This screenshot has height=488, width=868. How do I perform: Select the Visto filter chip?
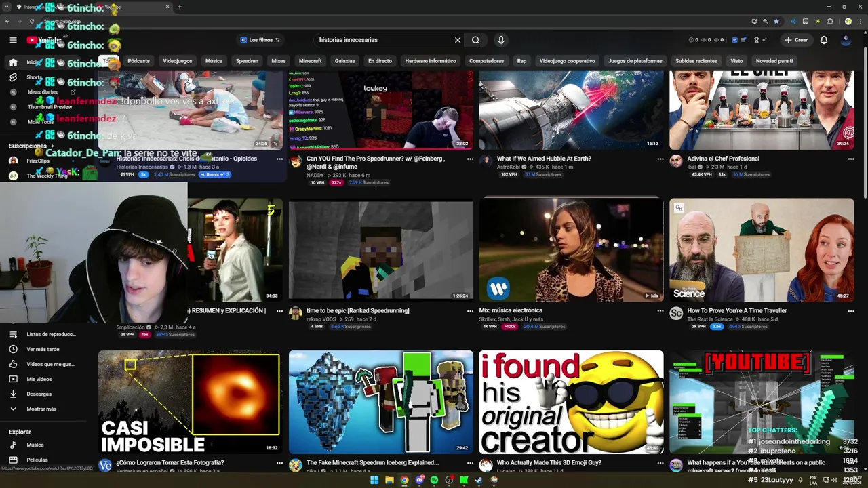click(x=736, y=61)
